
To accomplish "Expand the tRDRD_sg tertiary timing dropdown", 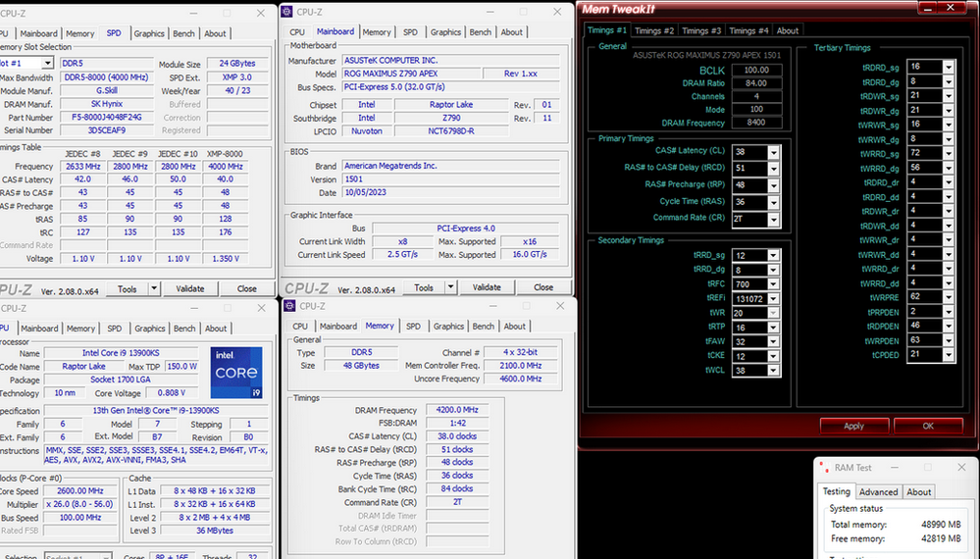I will click(949, 67).
